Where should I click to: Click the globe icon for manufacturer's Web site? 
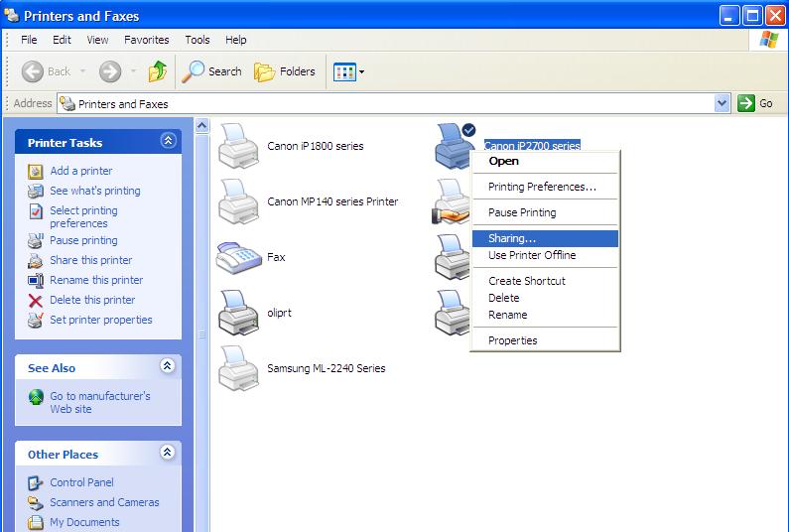[36, 397]
